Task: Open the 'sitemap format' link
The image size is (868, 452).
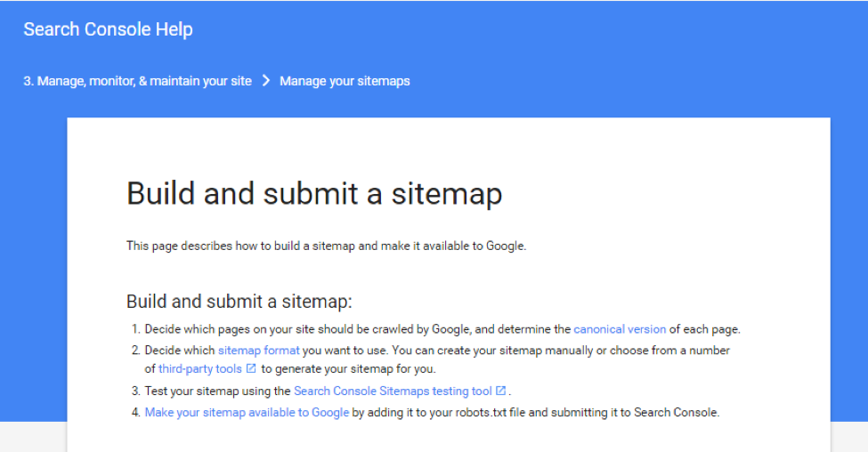Action: tap(258, 351)
